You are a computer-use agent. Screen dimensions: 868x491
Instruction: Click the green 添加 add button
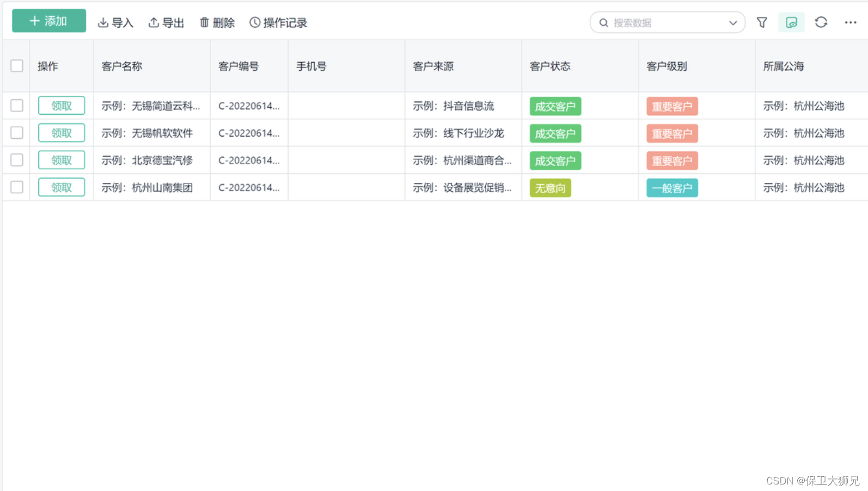click(49, 21)
